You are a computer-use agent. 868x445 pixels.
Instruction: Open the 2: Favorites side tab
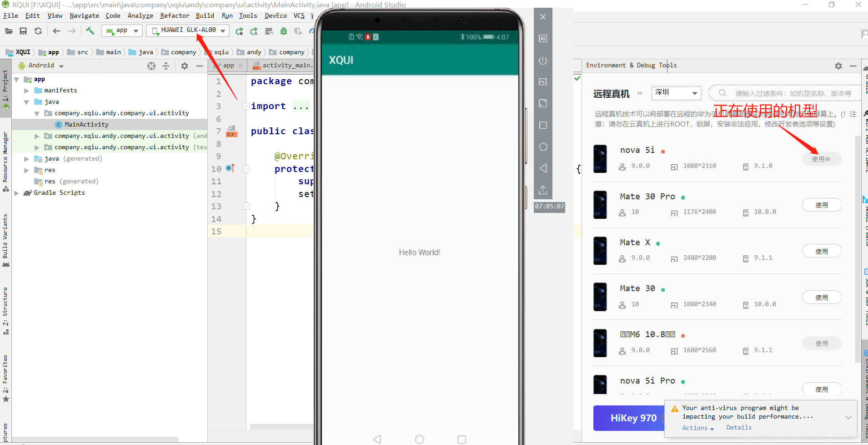pos(5,379)
